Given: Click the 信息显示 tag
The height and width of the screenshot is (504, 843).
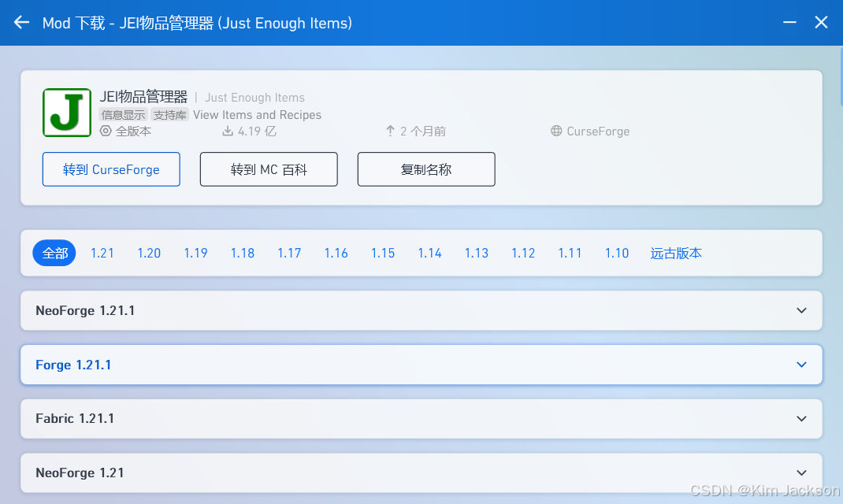Looking at the screenshot, I should [x=123, y=114].
